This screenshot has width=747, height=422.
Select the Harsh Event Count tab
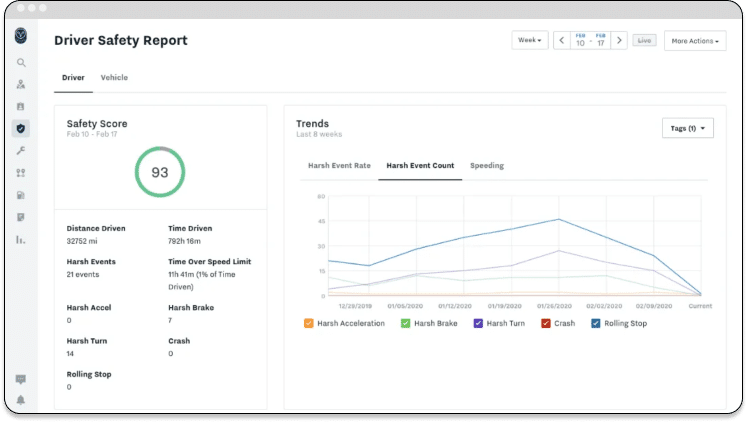[420, 166]
